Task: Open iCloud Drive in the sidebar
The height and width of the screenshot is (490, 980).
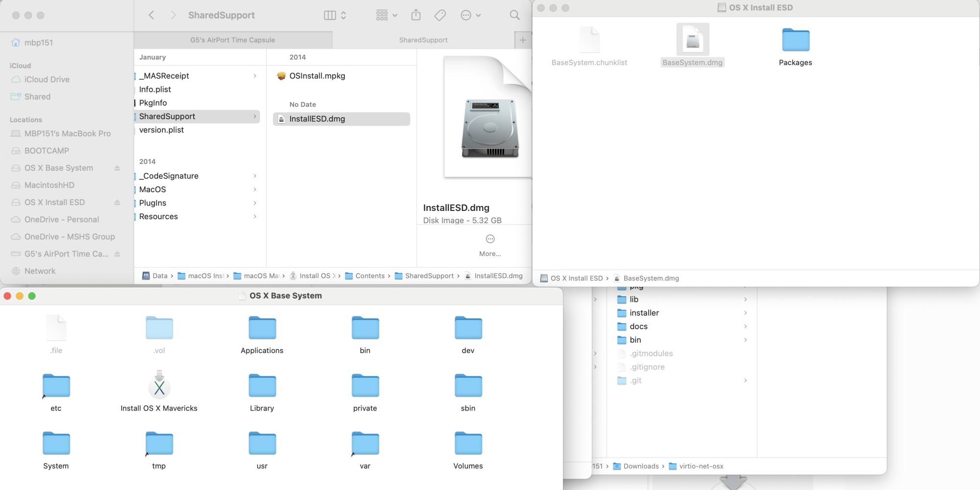Action: click(40, 79)
